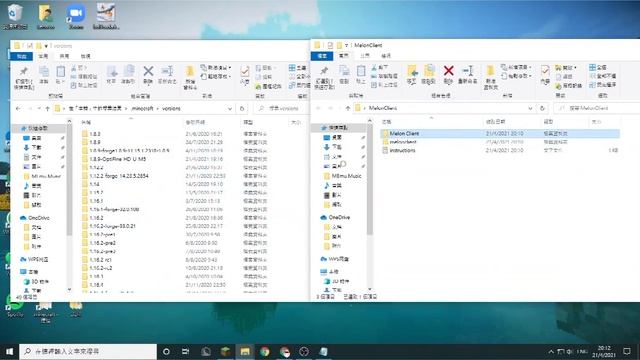The height and width of the screenshot is (360, 640).
Task: Pin to Quick access in MelonClient window
Action: pyautogui.click(x=324, y=78)
